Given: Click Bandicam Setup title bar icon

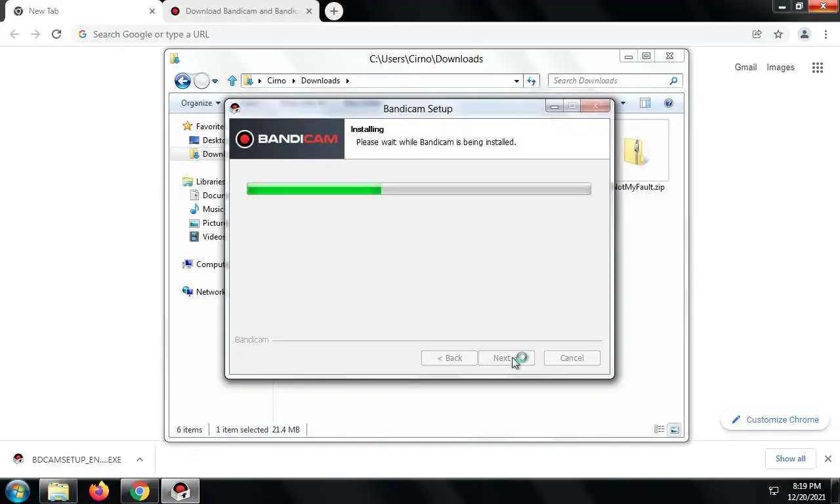Looking at the screenshot, I should 235,108.
